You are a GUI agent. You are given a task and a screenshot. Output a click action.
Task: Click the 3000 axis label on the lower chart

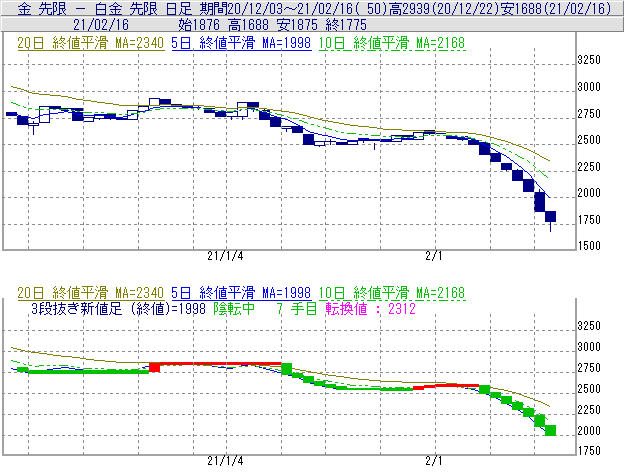coord(589,347)
